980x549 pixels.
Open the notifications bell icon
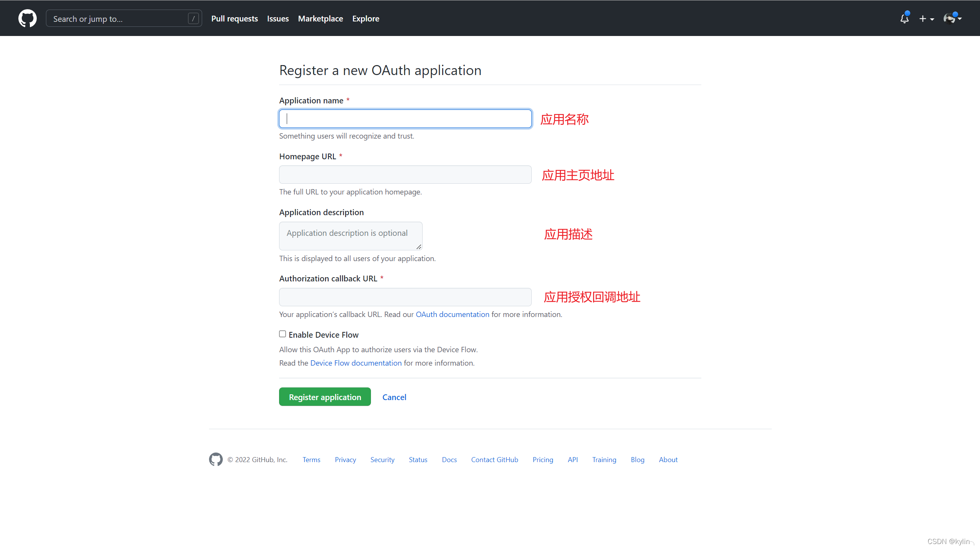click(904, 18)
